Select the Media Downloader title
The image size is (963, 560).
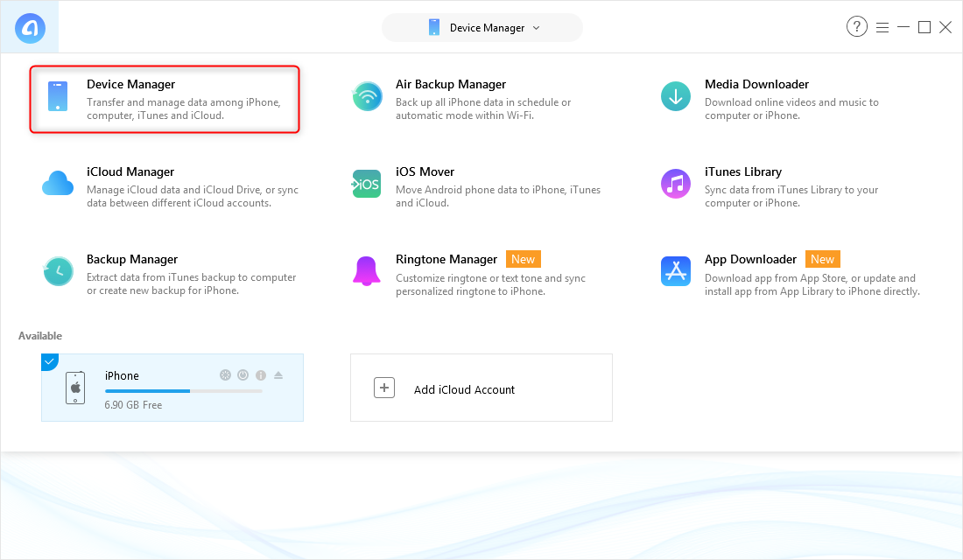pos(756,84)
